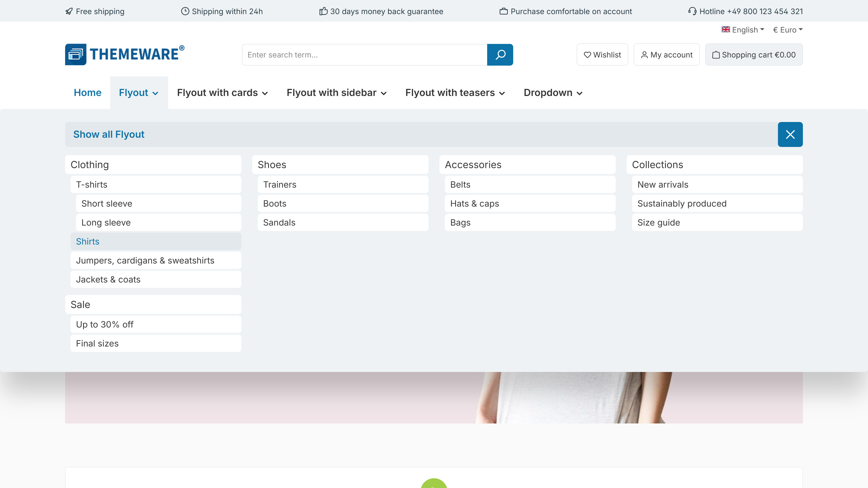Expand the Flyout navigation menu
868x488 pixels.
pyautogui.click(x=139, y=93)
